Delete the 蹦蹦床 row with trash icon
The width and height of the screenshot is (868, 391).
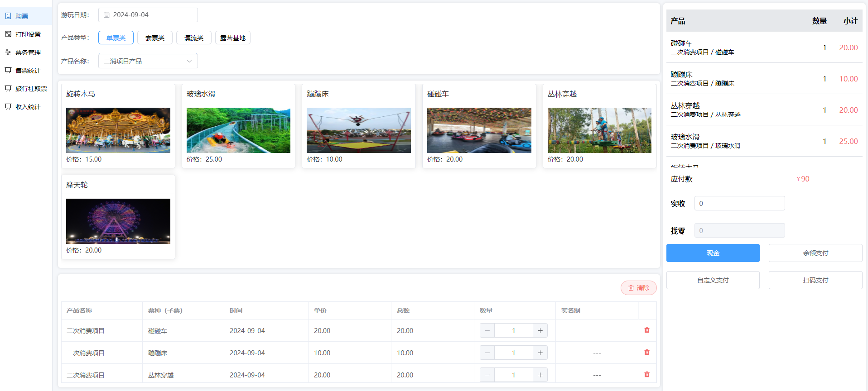pyautogui.click(x=647, y=352)
